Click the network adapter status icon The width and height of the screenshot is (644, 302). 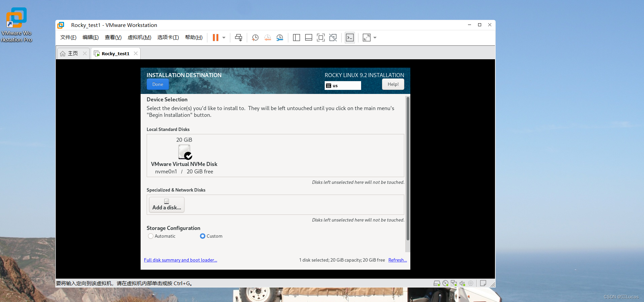tap(454, 283)
